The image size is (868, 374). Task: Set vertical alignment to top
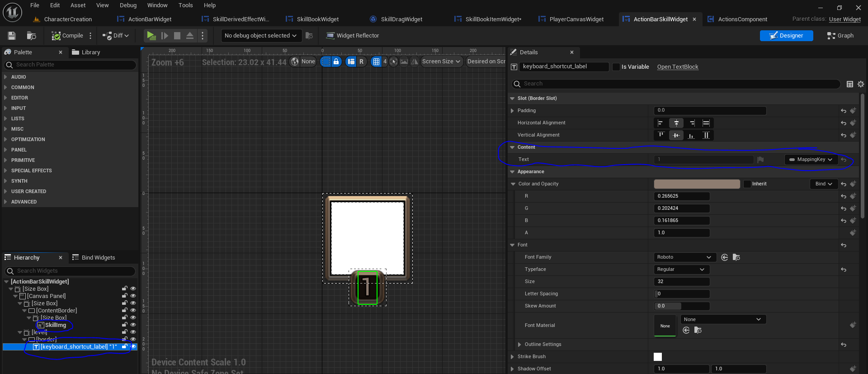click(660, 135)
